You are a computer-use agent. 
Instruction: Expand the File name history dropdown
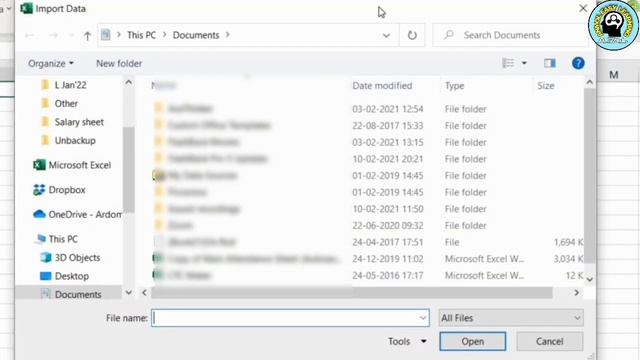pyautogui.click(x=423, y=318)
